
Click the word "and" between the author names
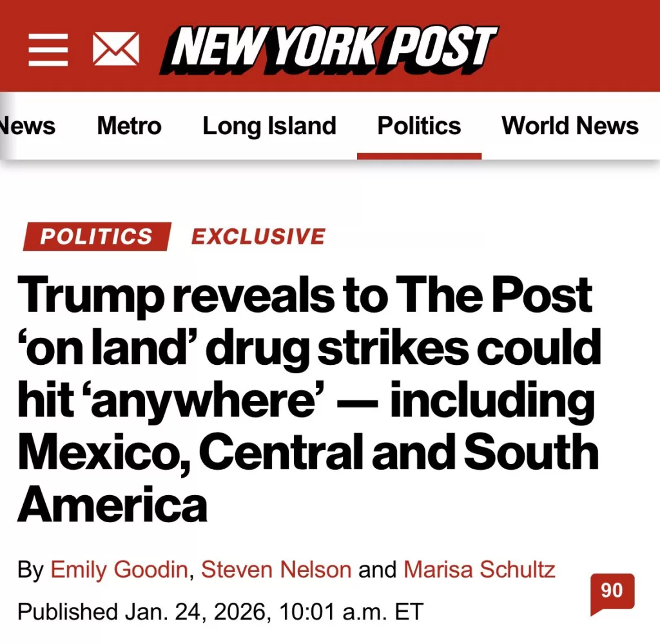pos(378,570)
